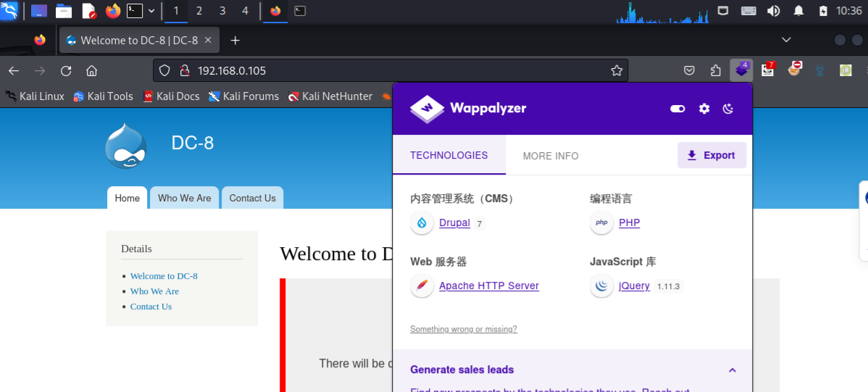The width and height of the screenshot is (868, 392).
Task: Open Kali Forums bookmark
Action: [243, 96]
